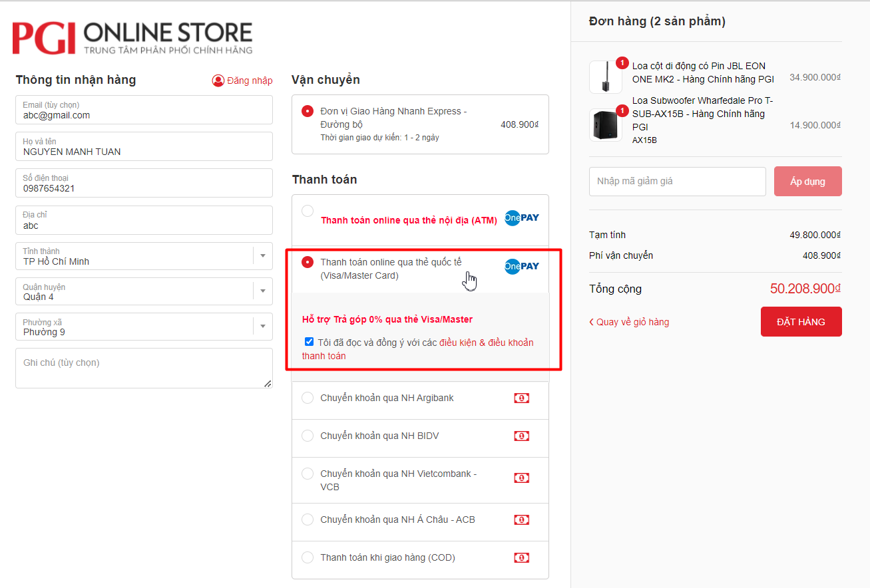Click the cash icon beside COD payment

point(522,557)
